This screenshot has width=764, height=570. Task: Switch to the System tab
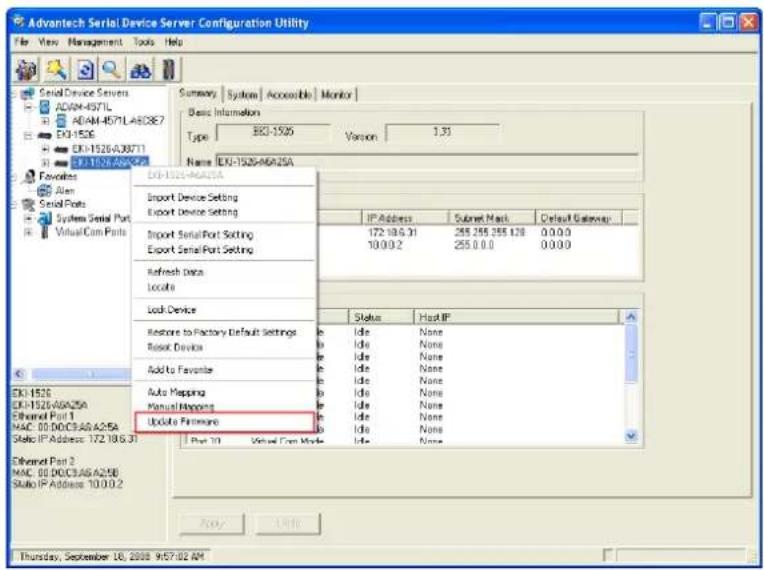pos(242,95)
